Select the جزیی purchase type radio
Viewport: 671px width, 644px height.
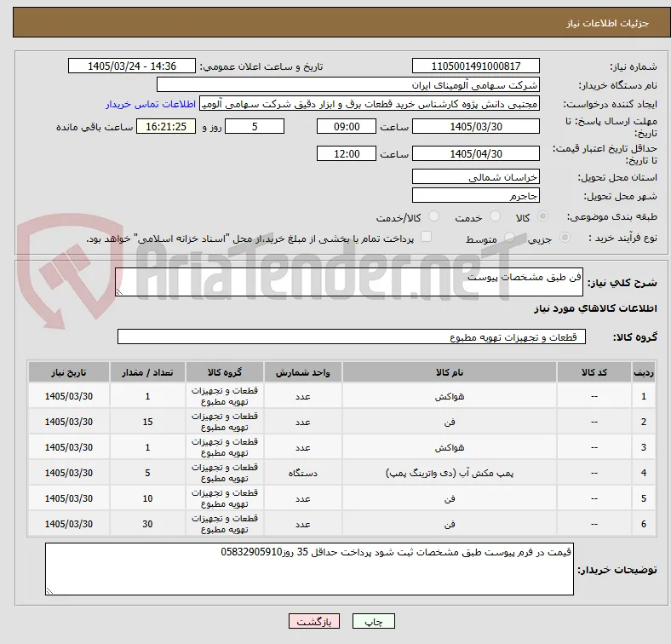(x=565, y=238)
